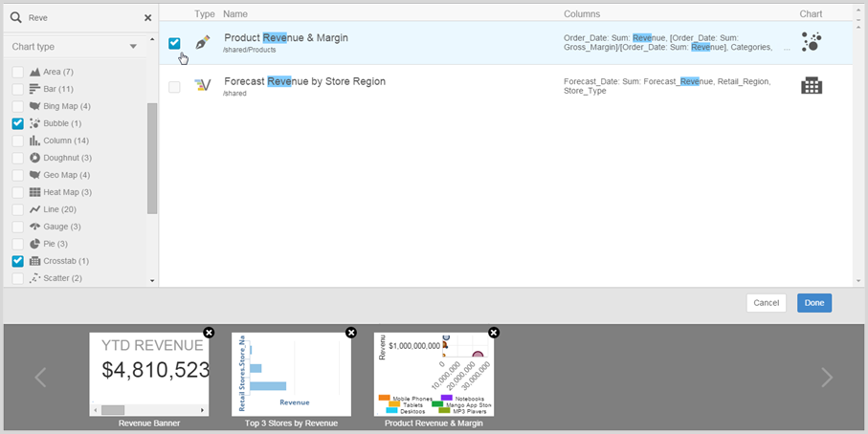Sort list by the Name column header
Screen dimensions: 868x434
(x=235, y=14)
